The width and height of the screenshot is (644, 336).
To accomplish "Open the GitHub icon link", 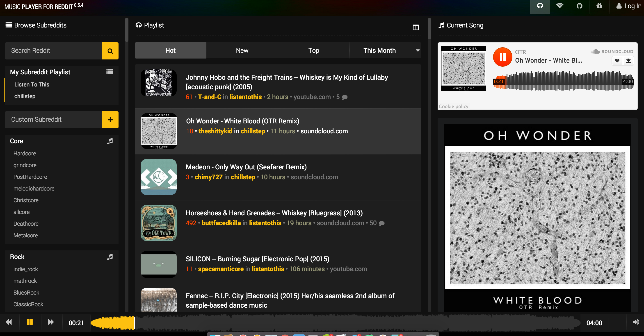I will click(579, 6).
